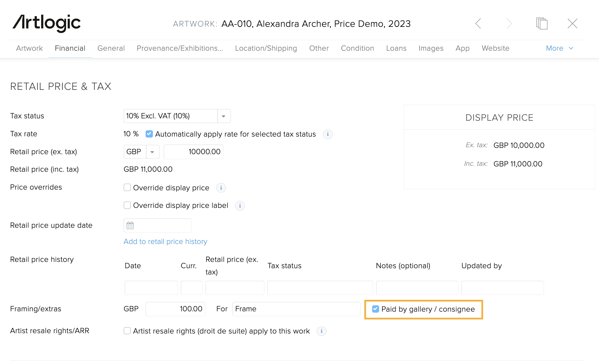This screenshot has height=364, width=599.
Task: Click info icon beside automatic tax rate
Action: click(x=328, y=134)
